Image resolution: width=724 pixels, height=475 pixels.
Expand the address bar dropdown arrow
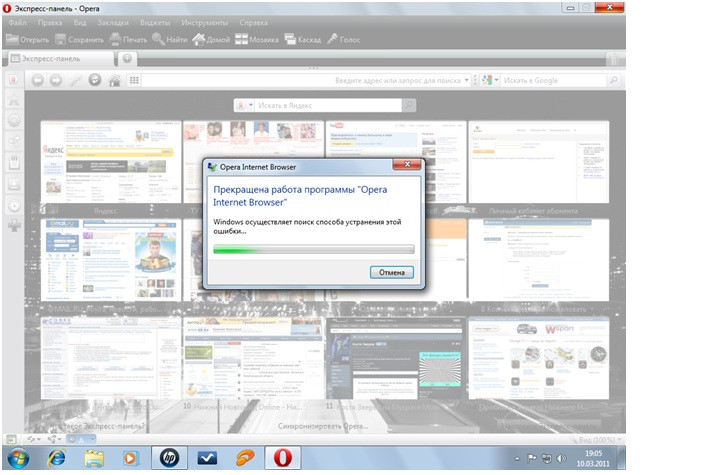coord(466,80)
